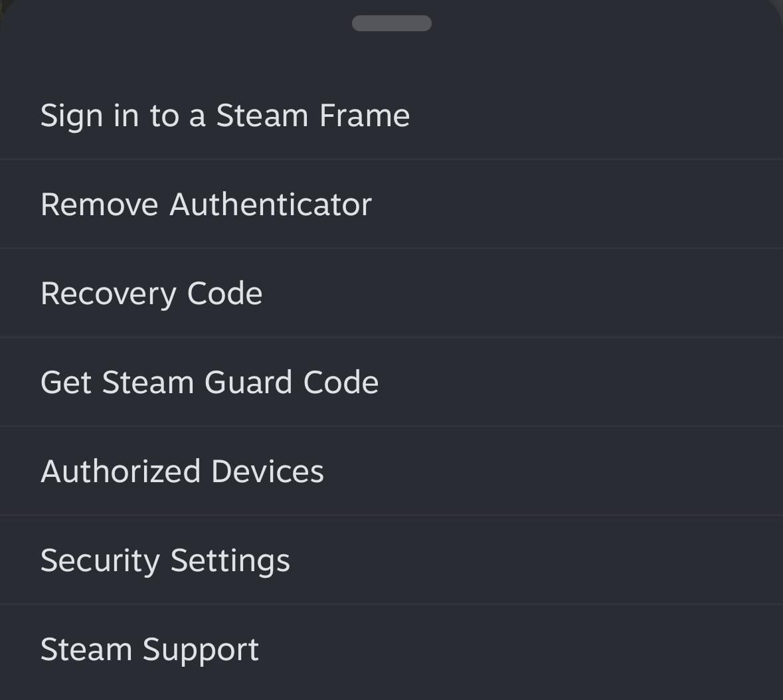Open Steam Support
This screenshot has height=700, width=783.
[x=149, y=650]
